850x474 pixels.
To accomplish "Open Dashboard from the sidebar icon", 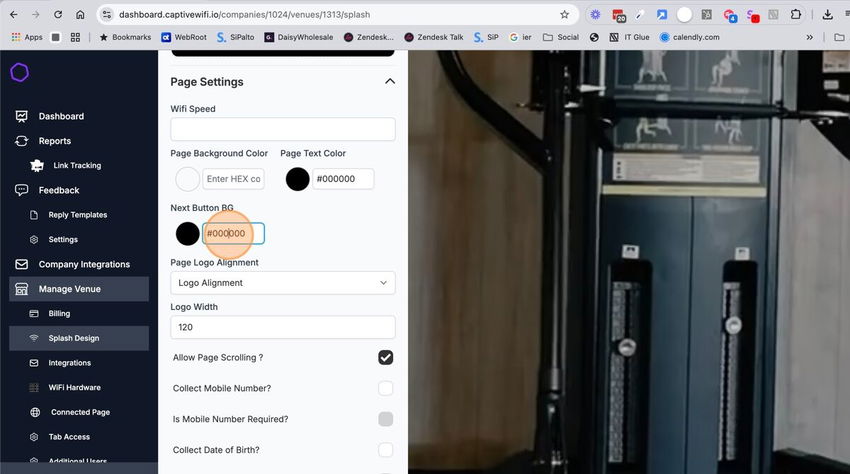I will pos(21,116).
